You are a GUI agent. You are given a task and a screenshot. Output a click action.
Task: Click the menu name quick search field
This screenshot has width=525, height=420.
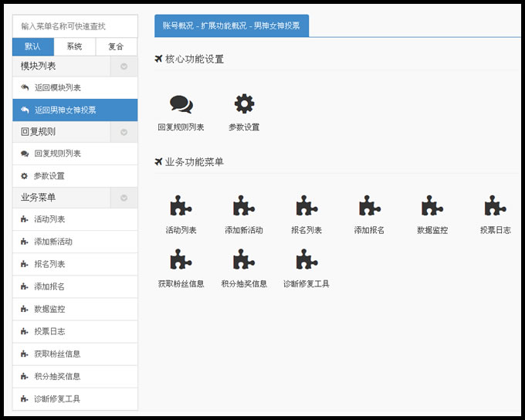coord(75,26)
